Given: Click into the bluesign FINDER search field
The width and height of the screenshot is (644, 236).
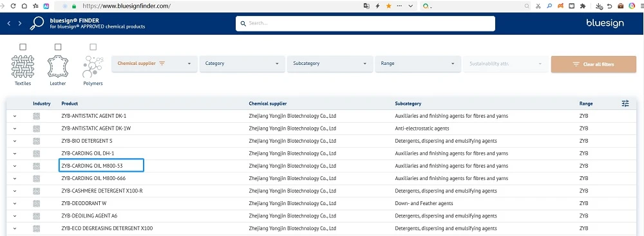Looking at the screenshot, I should 365,23.
